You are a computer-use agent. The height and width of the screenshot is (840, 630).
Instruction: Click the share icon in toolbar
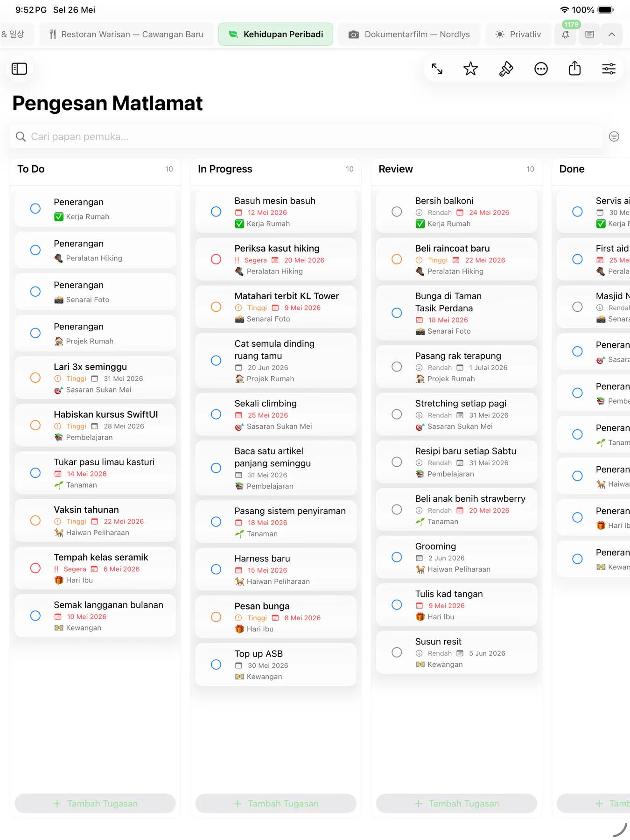point(575,69)
